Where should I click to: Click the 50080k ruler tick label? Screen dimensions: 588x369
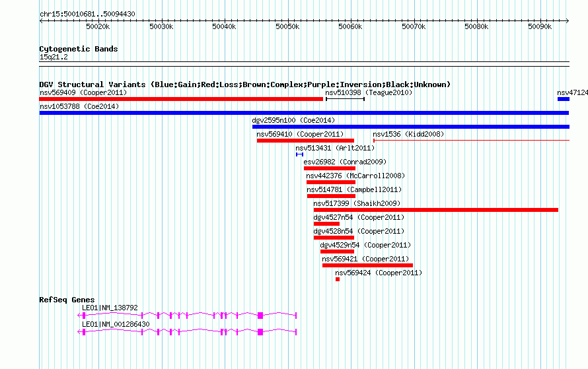pos(476,26)
